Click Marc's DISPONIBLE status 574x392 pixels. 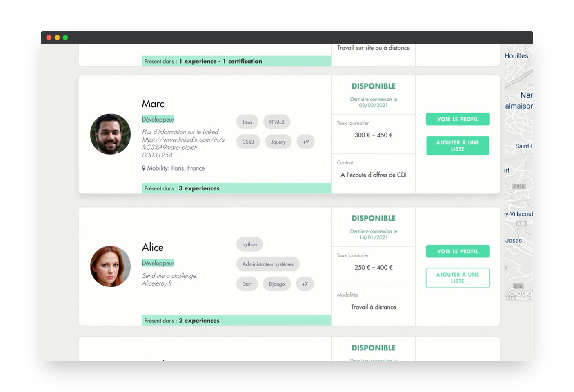(x=374, y=86)
